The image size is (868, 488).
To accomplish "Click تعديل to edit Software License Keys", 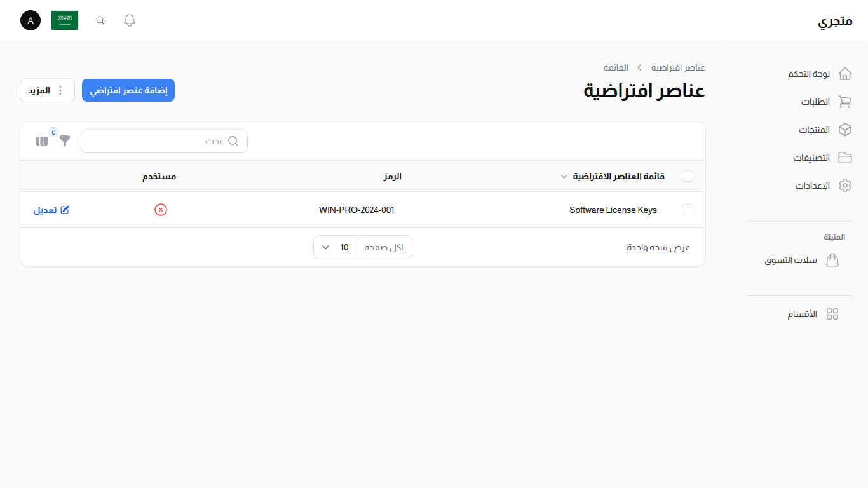I will click(x=51, y=210).
